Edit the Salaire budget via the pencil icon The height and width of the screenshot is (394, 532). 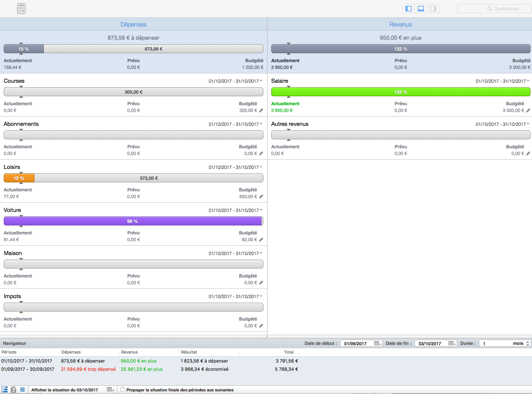(x=528, y=110)
